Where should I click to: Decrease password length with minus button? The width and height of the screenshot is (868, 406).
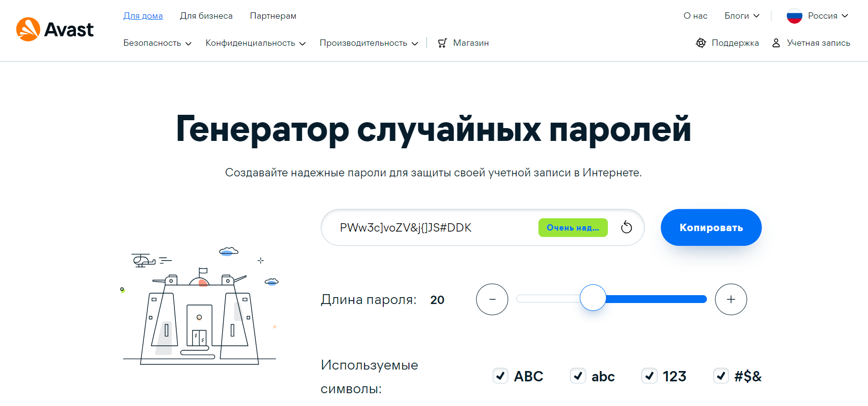(x=492, y=299)
